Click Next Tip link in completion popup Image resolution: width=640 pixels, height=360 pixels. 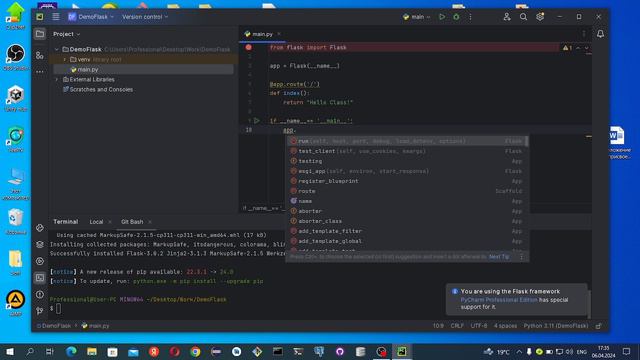[x=499, y=257]
